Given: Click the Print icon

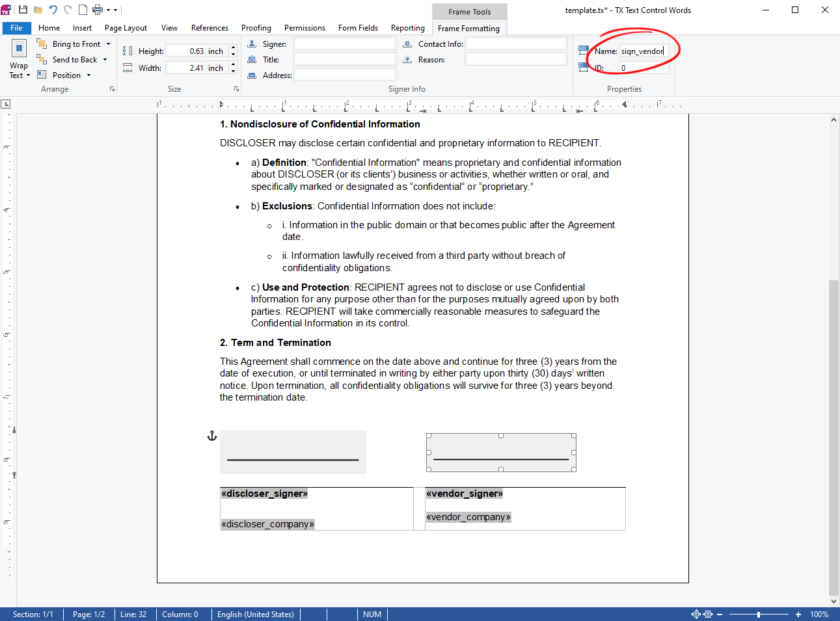Looking at the screenshot, I should point(98,10).
